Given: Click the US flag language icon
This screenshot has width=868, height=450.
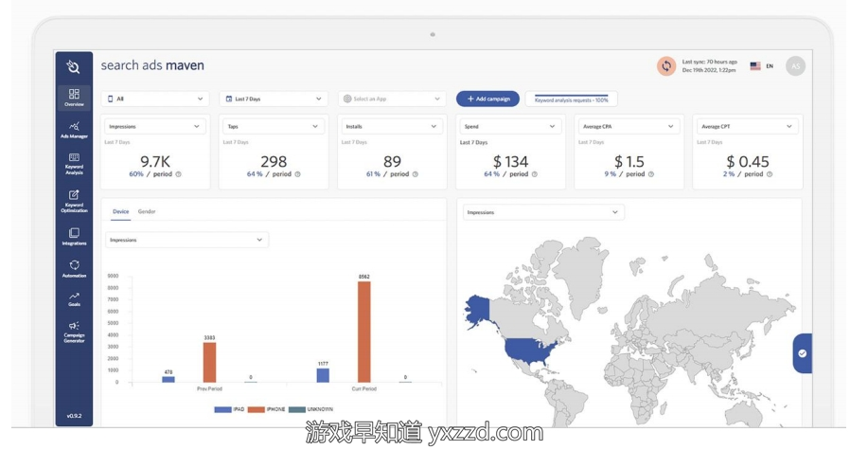Looking at the screenshot, I should point(755,66).
